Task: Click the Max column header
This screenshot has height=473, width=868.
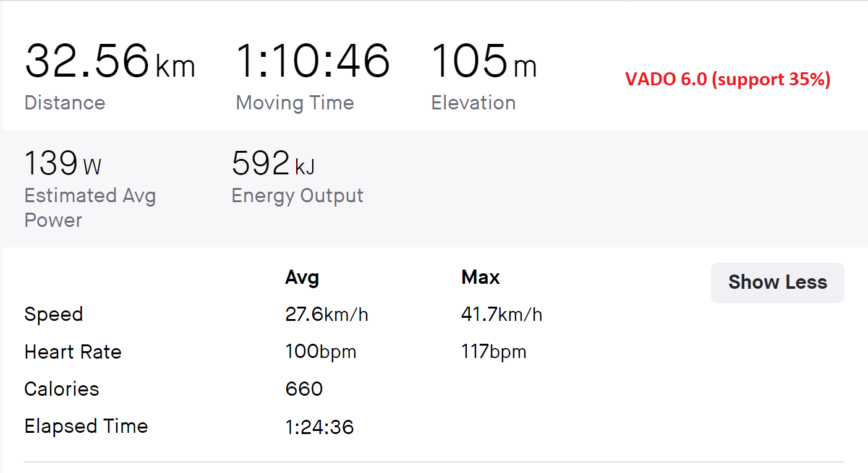Action: [x=480, y=278]
